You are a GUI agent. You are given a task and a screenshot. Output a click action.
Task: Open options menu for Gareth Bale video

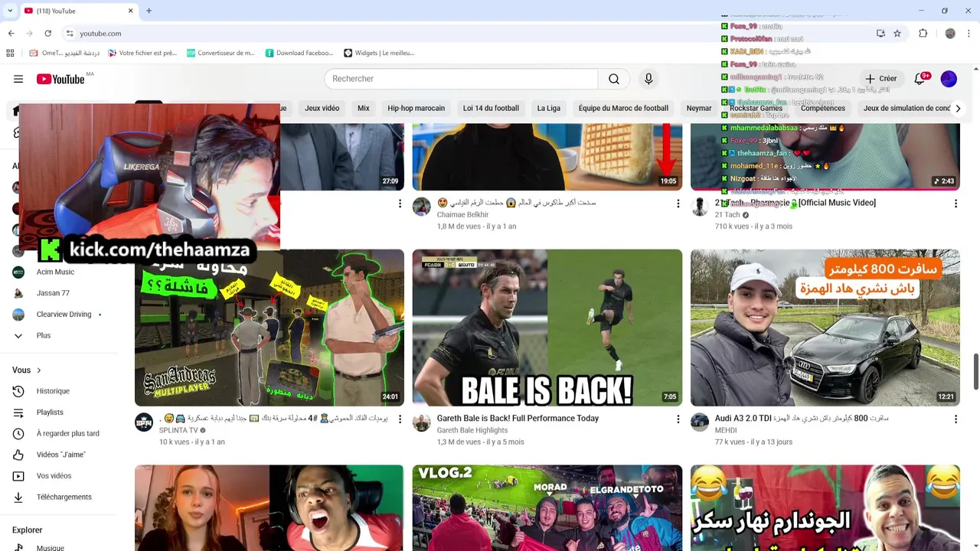pos(678,419)
